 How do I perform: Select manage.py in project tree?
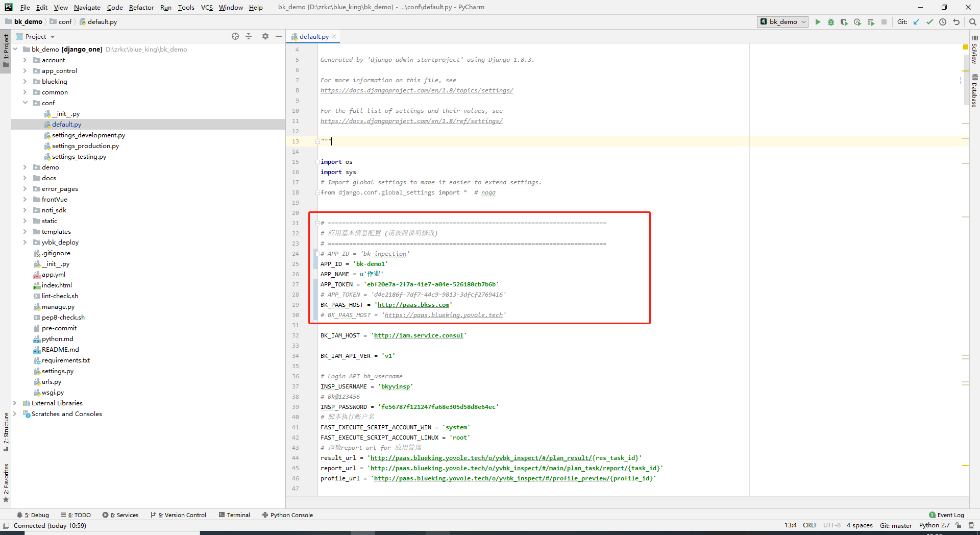58,306
